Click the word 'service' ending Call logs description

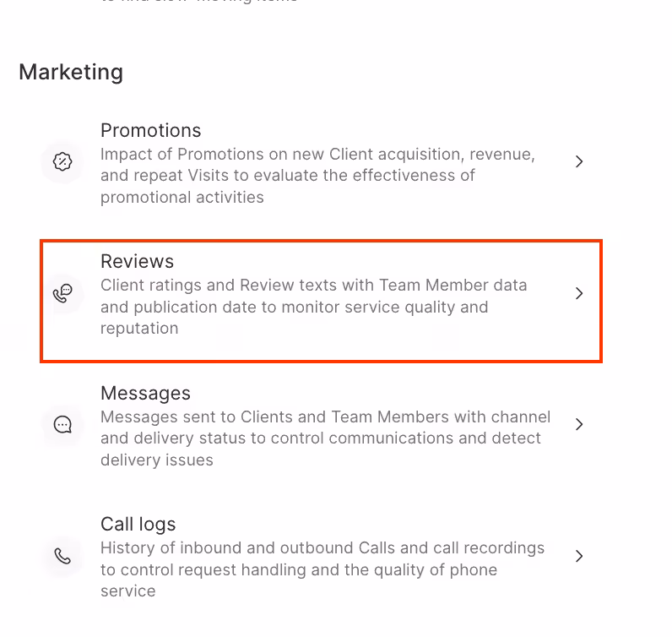(127, 591)
